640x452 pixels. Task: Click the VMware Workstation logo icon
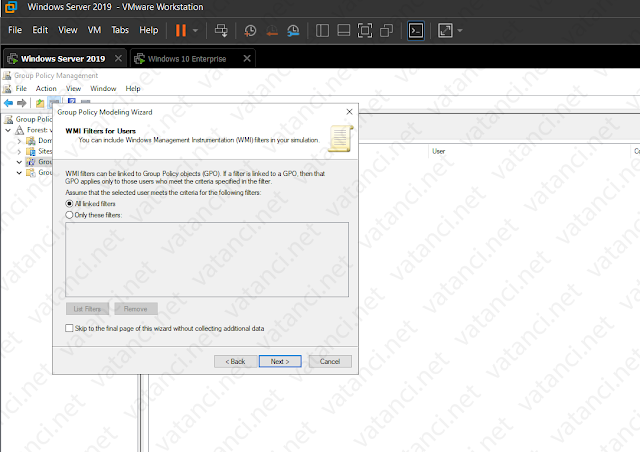pyautogui.click(x=11, y=7)
